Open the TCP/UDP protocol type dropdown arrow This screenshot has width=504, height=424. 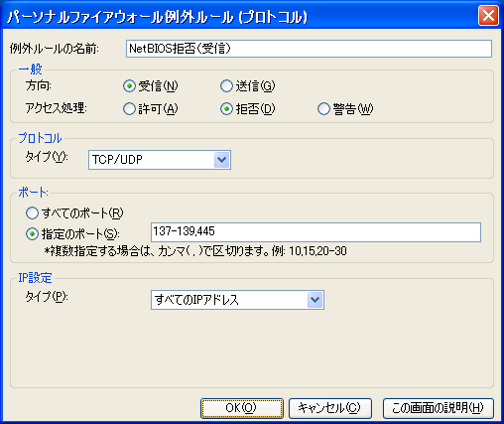coord(222,160)
